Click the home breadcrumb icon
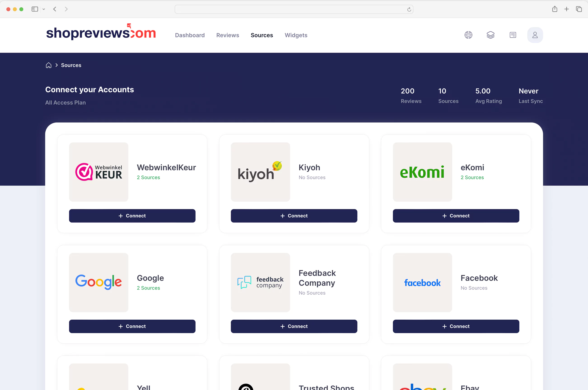 (49, 65)
